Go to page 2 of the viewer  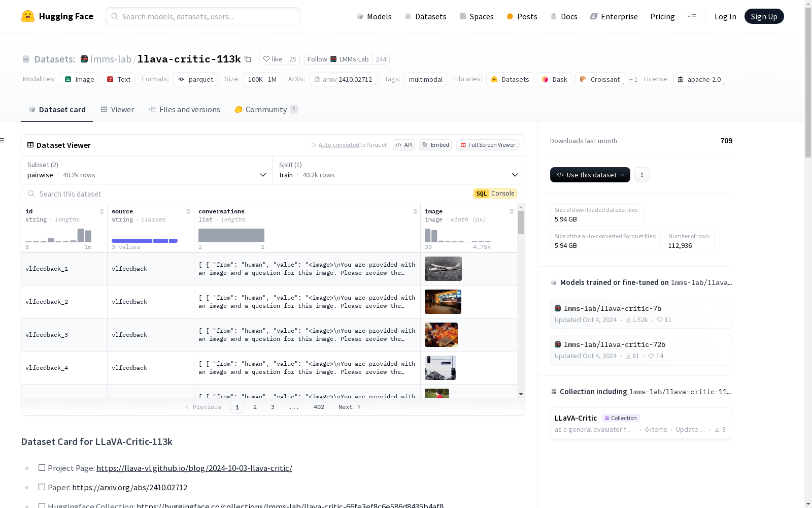[255, 407]
